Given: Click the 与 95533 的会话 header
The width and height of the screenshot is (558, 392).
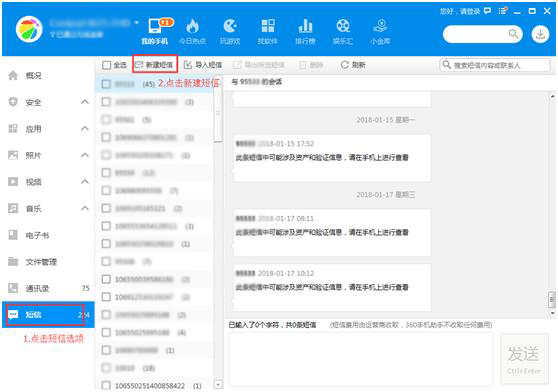Looking at the screenshot, I should click(257, 82).
